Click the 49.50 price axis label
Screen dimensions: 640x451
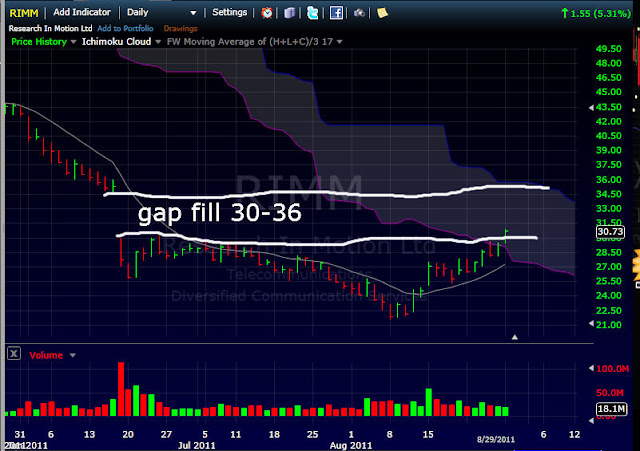pos(609,49)
